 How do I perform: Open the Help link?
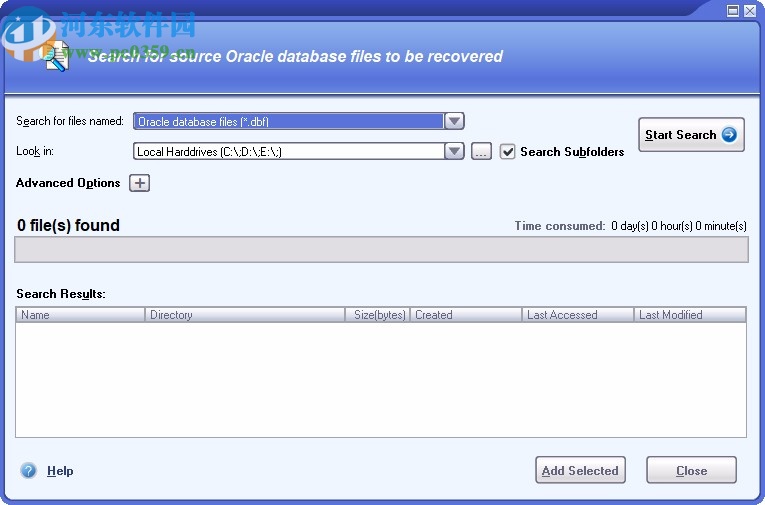click(60, 471)
